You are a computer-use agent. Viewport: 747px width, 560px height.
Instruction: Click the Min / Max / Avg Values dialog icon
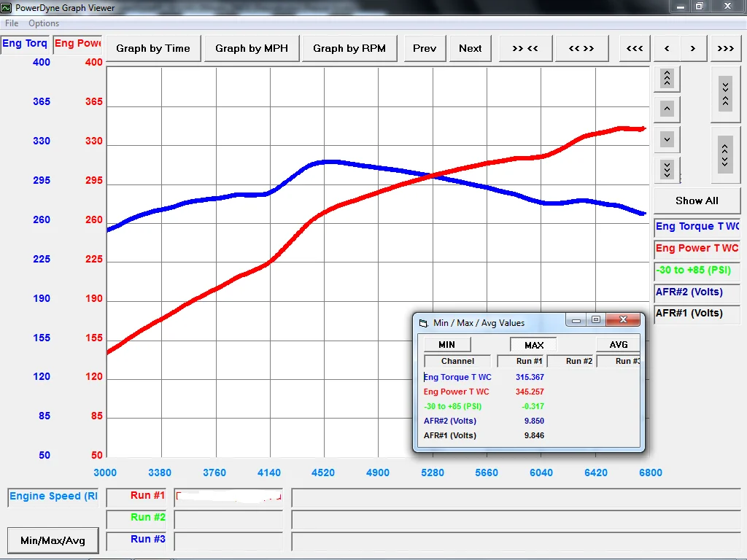(424, 323)
